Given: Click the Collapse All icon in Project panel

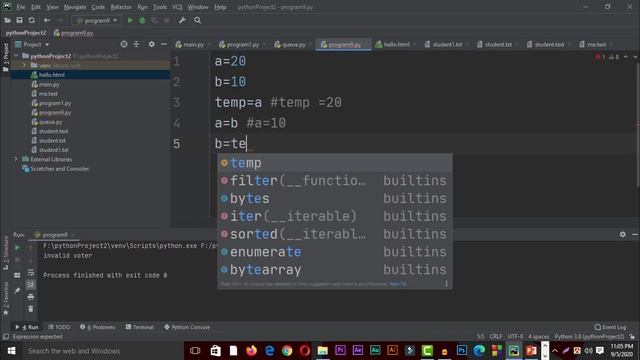Looking at the screenshot, I should tap(136, 44).
